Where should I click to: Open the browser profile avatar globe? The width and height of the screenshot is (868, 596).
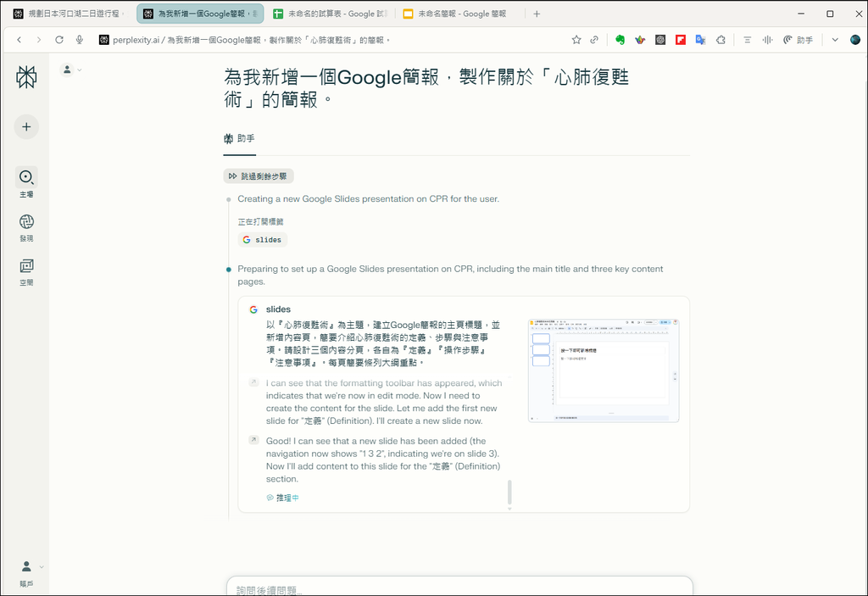pos(855,40)
